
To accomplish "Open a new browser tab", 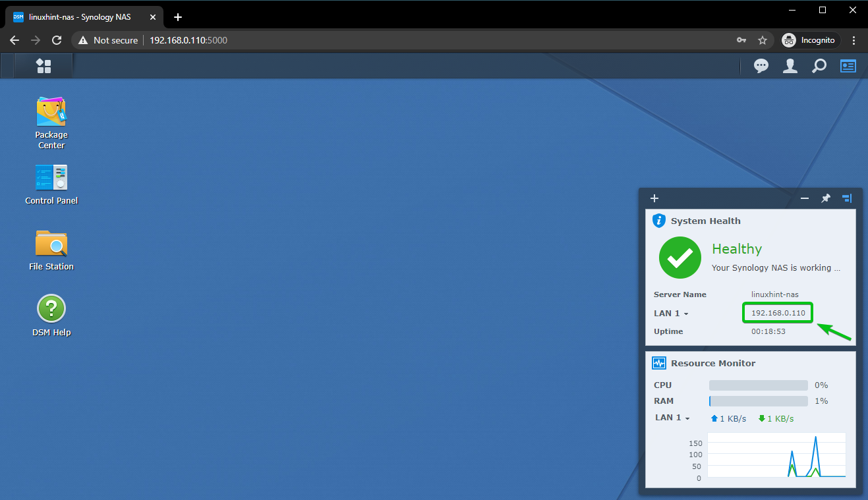I will [177, 17].
